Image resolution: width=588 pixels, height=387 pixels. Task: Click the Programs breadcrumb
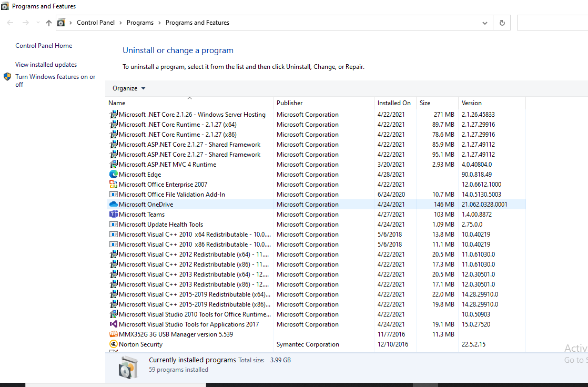140,23
